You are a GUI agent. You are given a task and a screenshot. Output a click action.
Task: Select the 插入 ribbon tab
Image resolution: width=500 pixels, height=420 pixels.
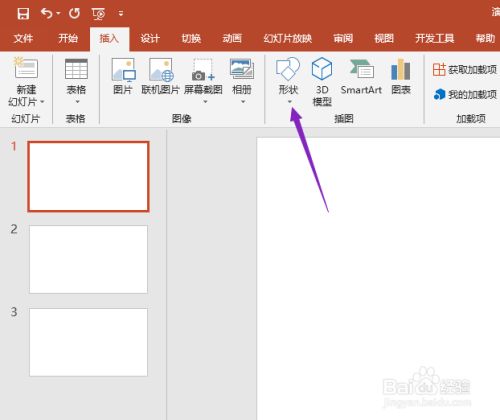(109, 38)
